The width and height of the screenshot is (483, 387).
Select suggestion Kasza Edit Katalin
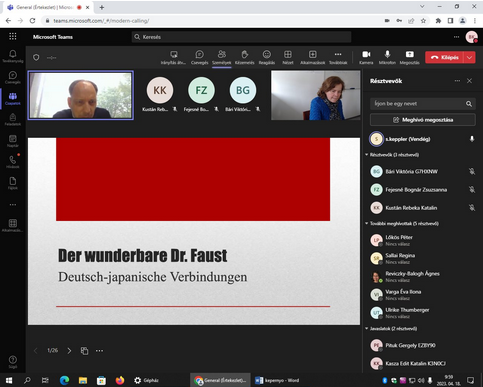click(x=423, y=363)
